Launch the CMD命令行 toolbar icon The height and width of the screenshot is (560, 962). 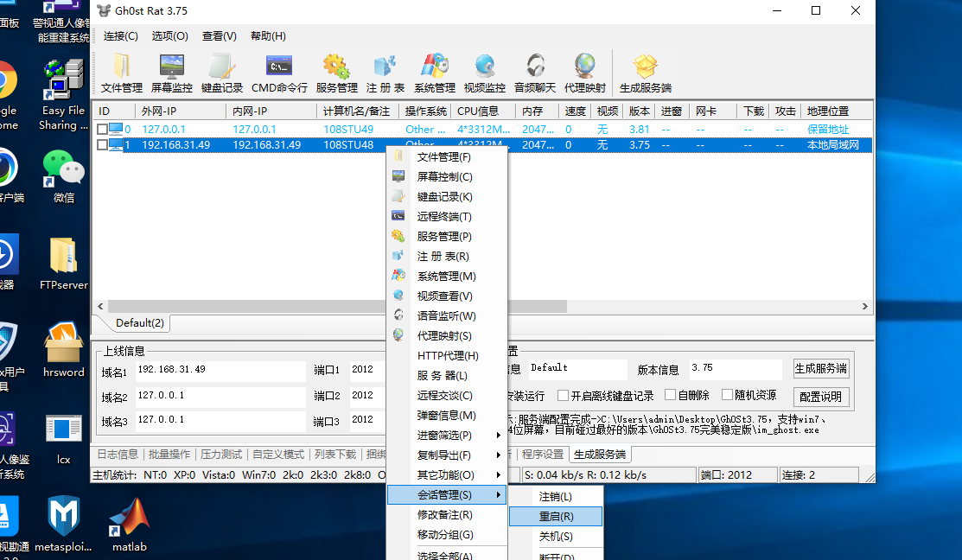pos(279,73)
